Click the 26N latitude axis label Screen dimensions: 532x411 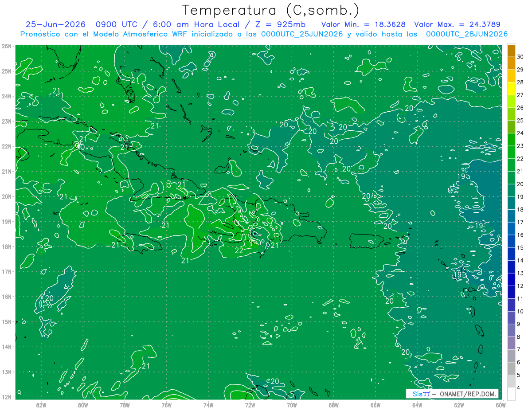(x=6, y=46)
